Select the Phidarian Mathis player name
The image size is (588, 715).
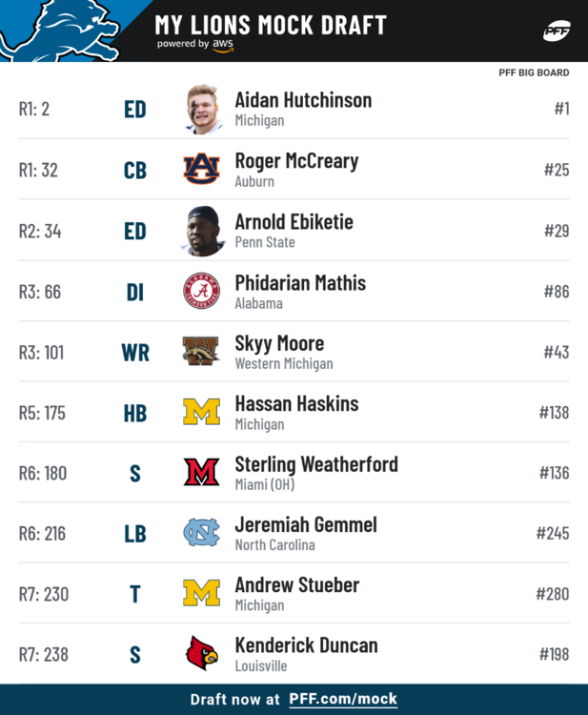[x=300, y=283]
